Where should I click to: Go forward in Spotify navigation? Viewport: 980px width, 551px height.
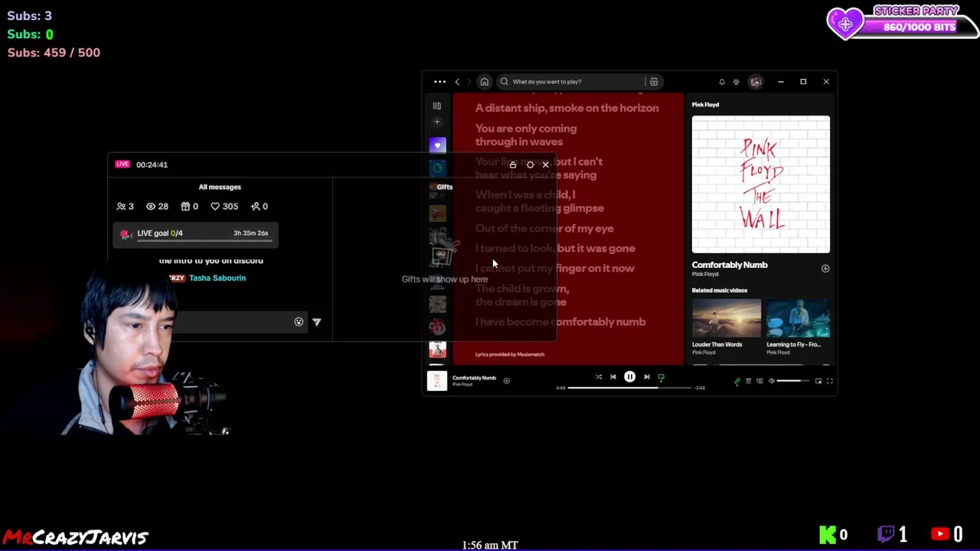[x=469, y=82]
